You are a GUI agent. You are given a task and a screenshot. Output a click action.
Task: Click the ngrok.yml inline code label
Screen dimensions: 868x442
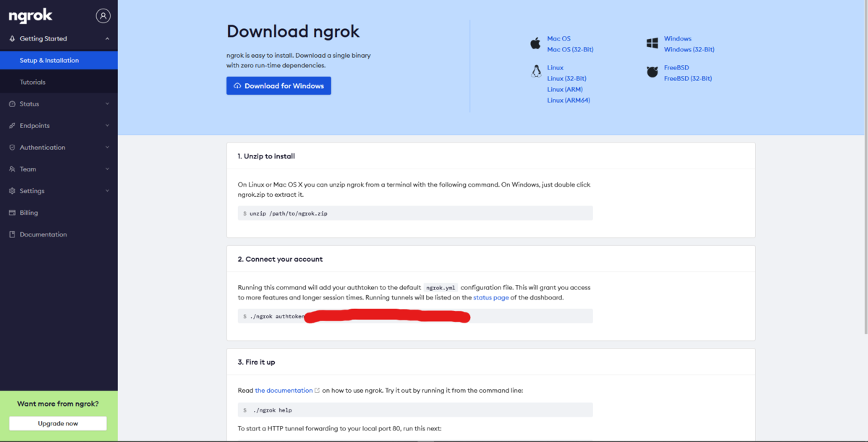tap(441, 287)
